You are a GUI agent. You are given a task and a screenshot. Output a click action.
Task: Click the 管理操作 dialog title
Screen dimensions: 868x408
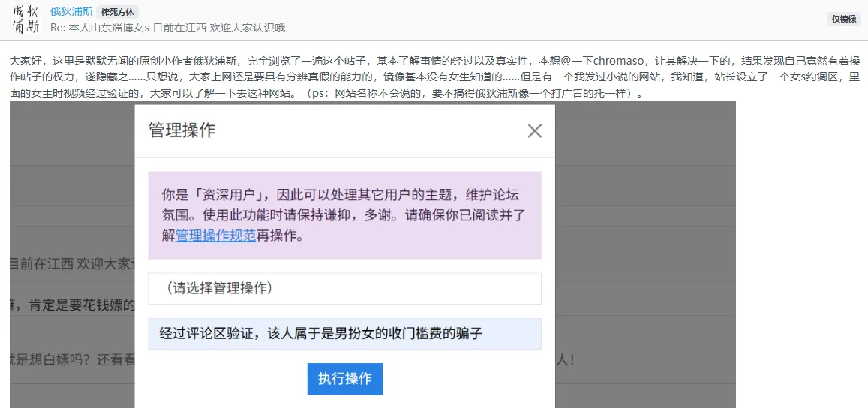182,130
